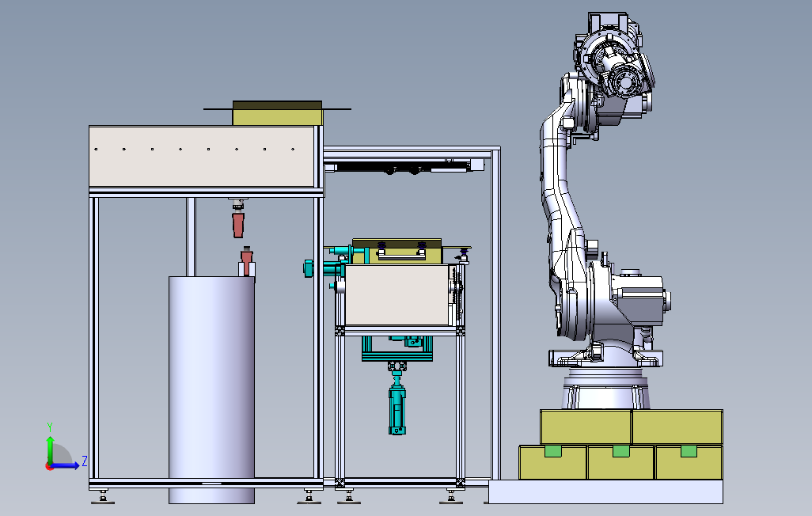Viewport: 812px width, 516px height.
Task: Select the upper red nozzle part
Action: (237, 224)
